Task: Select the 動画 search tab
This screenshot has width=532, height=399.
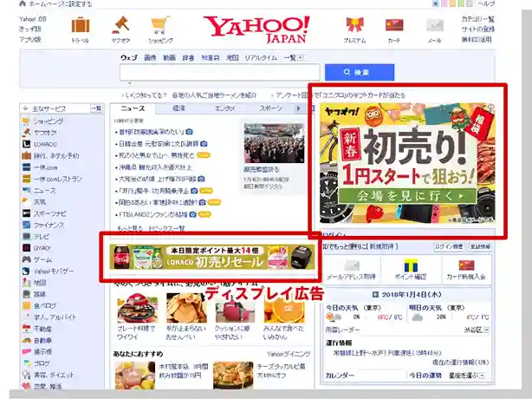Action: pos(169,58)
